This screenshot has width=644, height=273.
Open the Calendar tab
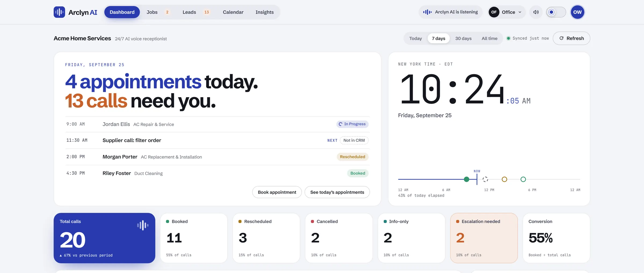point(233,12)
